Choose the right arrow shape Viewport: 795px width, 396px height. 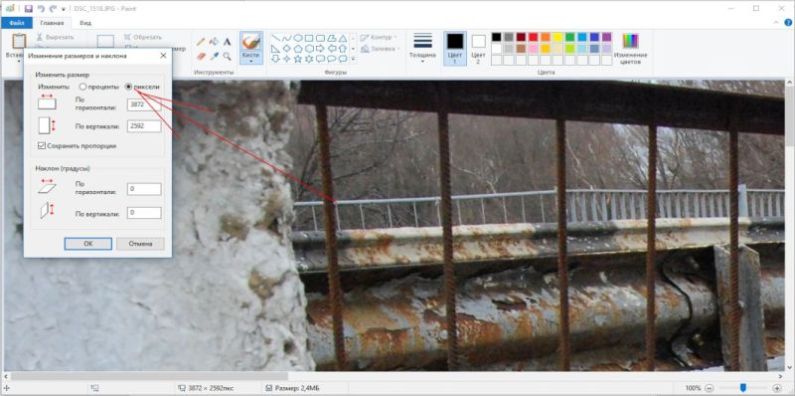(x=320, y=49)
